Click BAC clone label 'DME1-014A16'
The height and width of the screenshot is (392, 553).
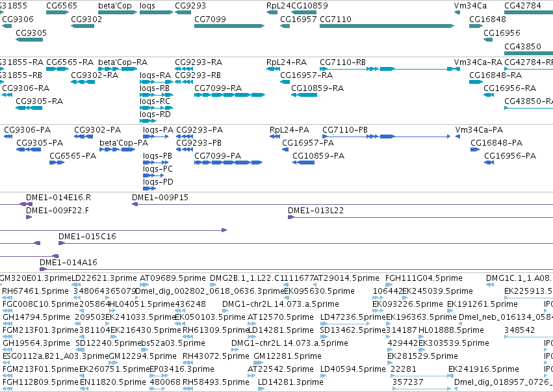(68, 263)
